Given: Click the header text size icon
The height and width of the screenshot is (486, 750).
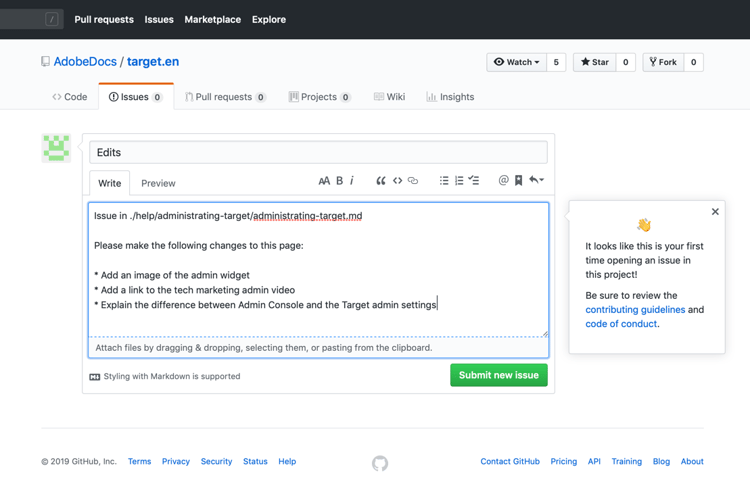Looking at the screenshot, I should [324, 181].
